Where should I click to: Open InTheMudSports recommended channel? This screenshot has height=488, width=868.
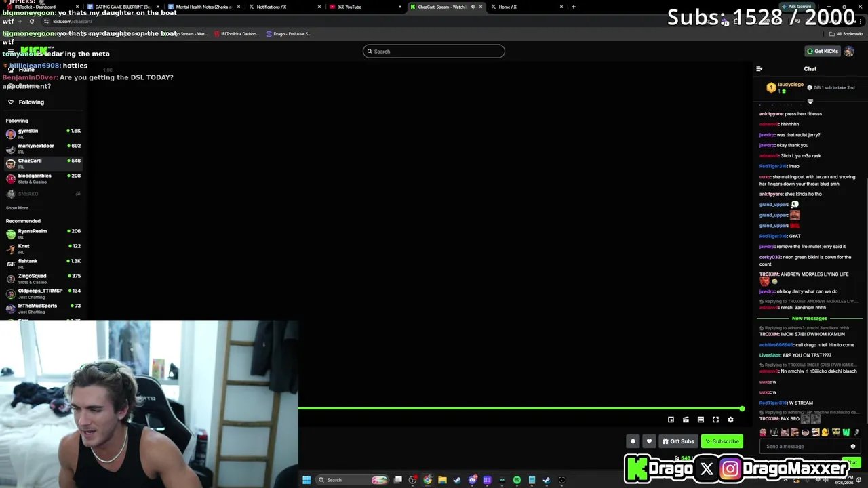point(43,308)
